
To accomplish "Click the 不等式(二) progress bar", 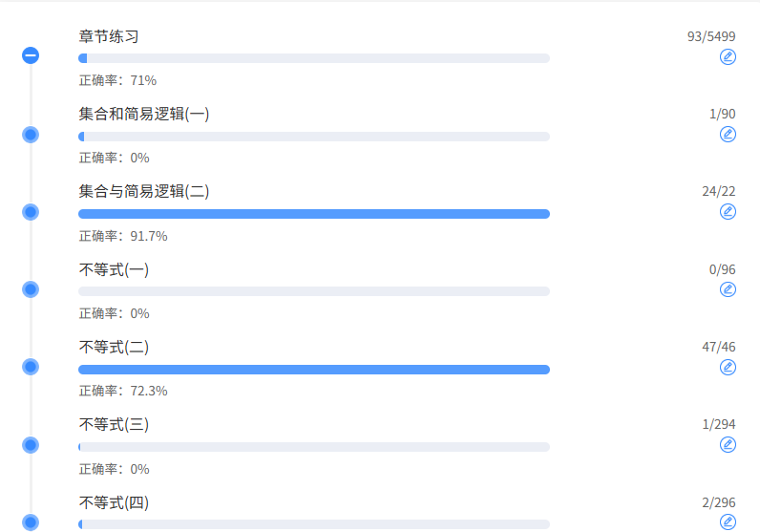I will [x=314, y=370].
